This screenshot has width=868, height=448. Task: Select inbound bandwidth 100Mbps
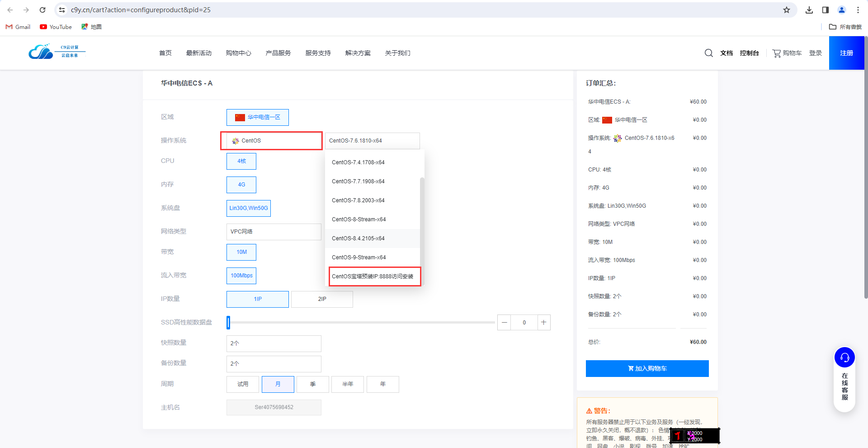pyautogui.click(x=241, y=276)
